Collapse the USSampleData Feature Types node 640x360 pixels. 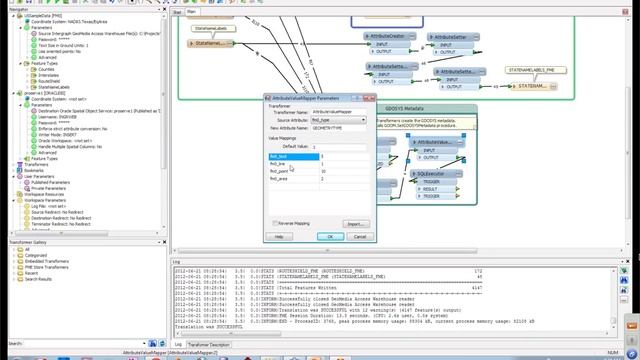click(20, 64)
